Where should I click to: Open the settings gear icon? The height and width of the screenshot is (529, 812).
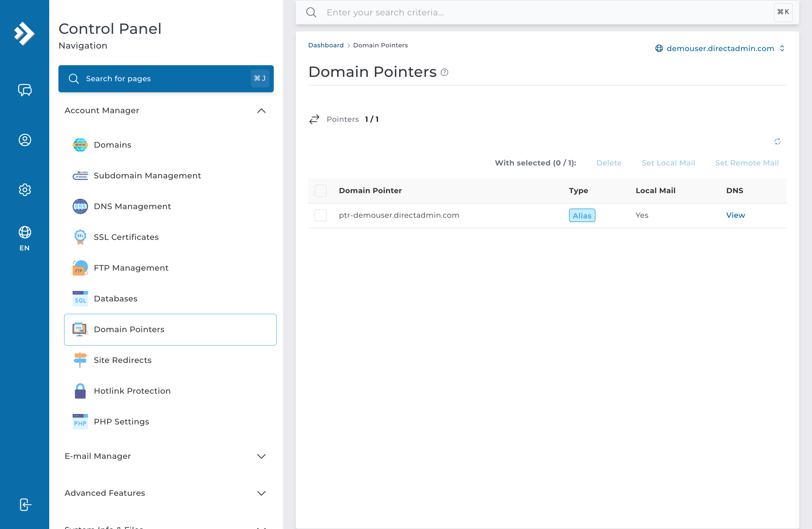pyautogui.click(x=25, y=190)
